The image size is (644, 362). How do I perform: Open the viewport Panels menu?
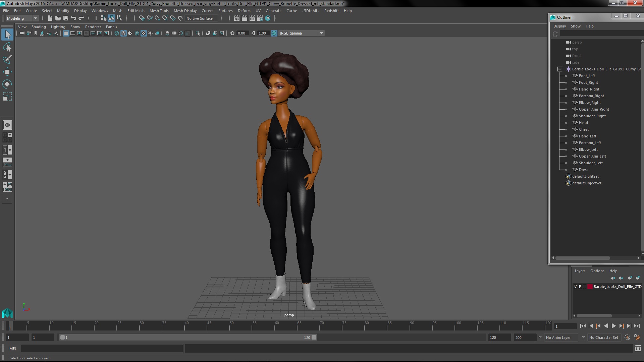(111, 27)
